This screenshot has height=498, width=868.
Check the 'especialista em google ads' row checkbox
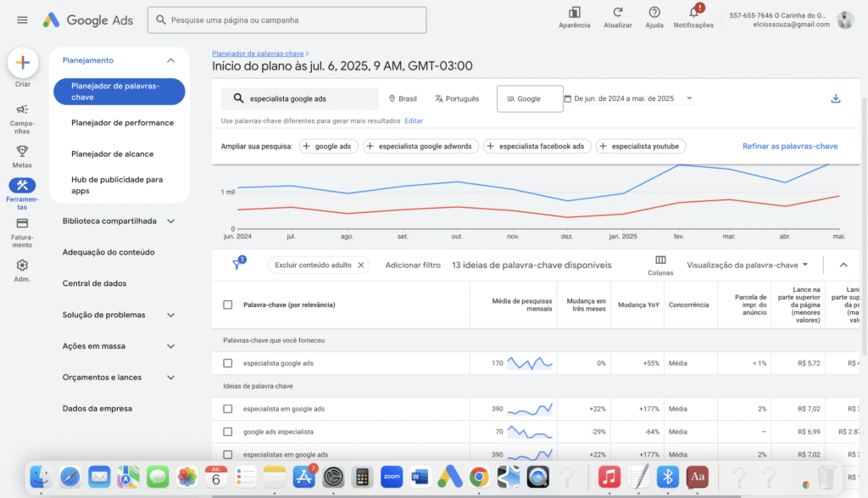pos(227,409)
